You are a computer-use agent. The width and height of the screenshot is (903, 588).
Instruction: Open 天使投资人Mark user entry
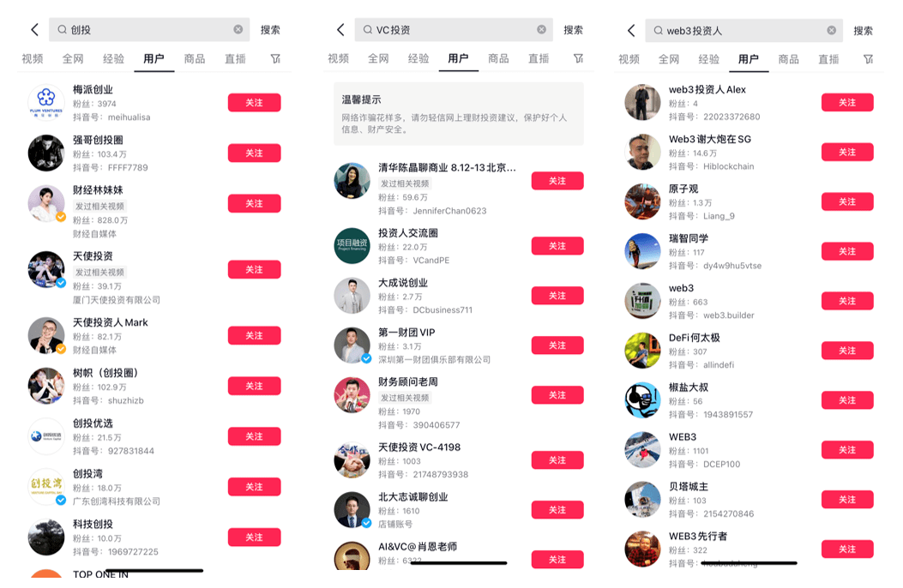[154, 335]
